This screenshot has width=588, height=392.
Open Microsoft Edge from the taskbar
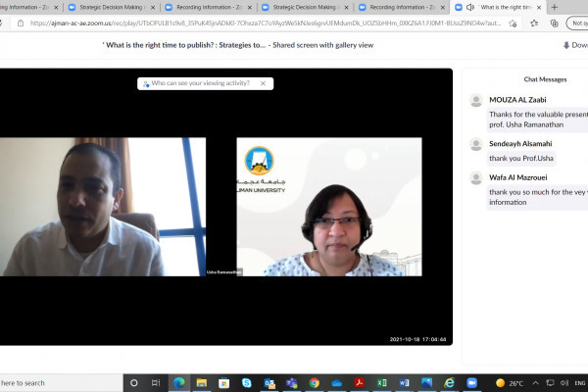click(179, 382)
